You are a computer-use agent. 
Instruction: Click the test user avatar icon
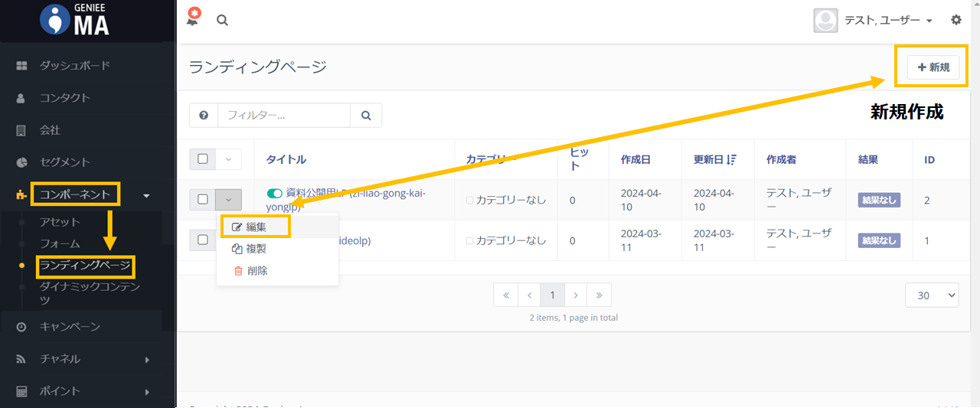[825, 21]
